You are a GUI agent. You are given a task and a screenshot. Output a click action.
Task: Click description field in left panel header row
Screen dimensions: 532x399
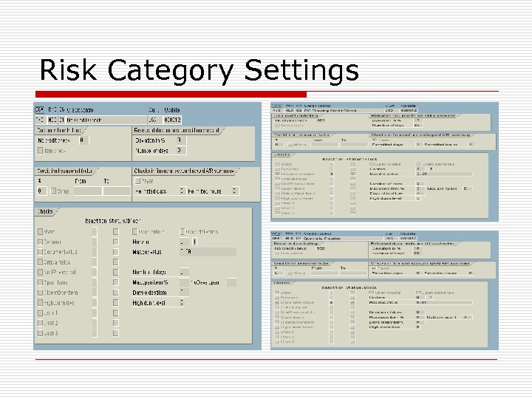tap(106, 120)
